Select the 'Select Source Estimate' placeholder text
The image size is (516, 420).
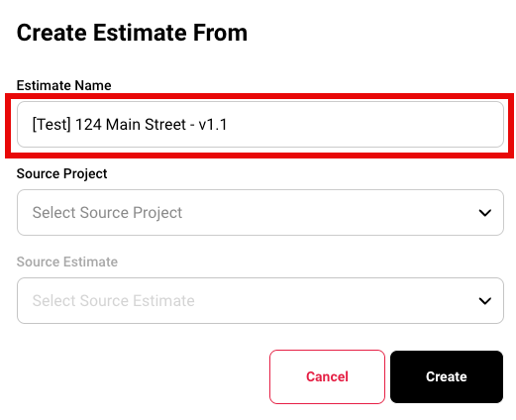(114, 301)
